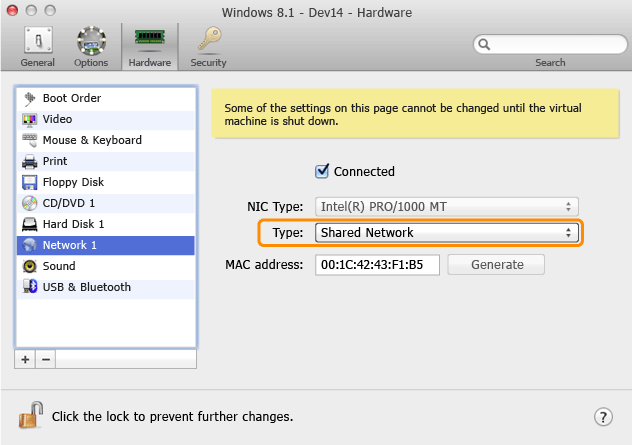Remove selected device with minus button
Image resolution: width=632 pixels, height=445 pixels.
(x=46, y=359)
